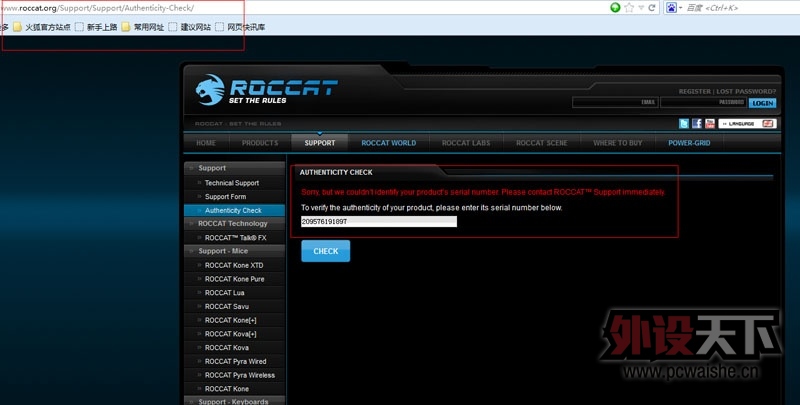
Task: Expand the ROCCAT Technology sidebar section
Action: coord(234,223)
